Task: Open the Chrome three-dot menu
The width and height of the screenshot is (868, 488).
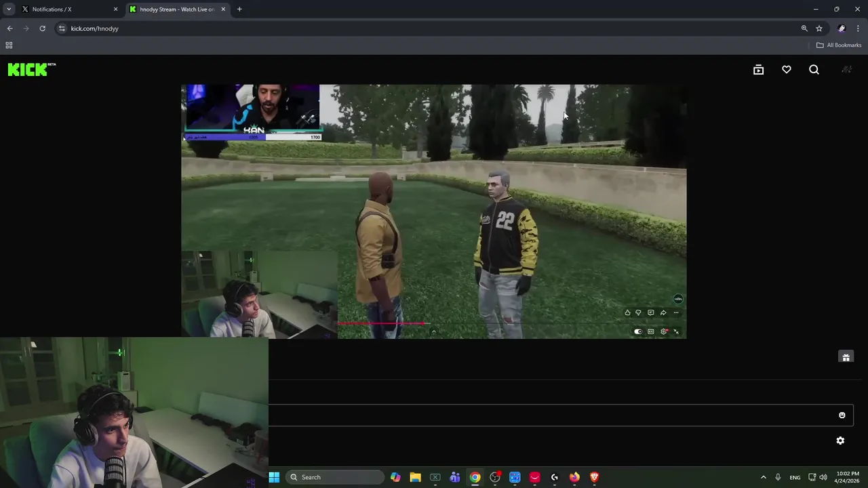Action: tap(858, 28)
